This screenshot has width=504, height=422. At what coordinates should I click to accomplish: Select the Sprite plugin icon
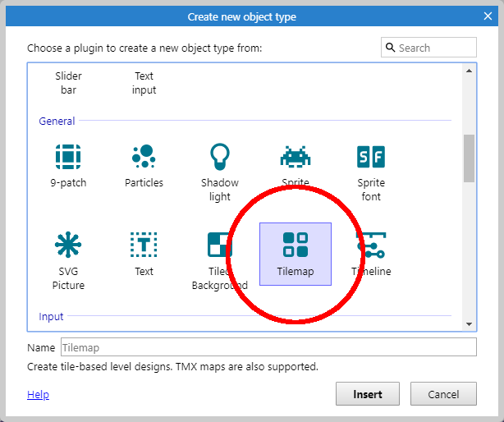(x=296, y=157)
